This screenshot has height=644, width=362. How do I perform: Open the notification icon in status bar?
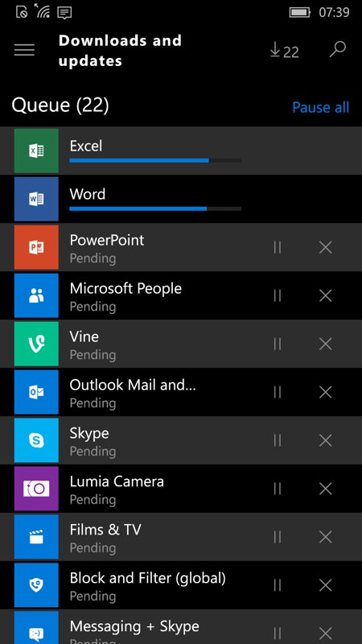[x=64, y=12]
